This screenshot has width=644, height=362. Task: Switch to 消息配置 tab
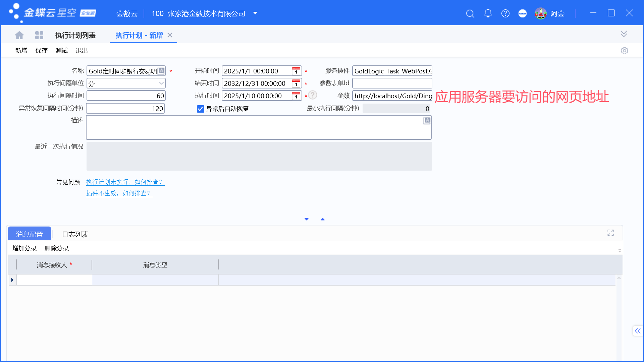(x=30, y=234)
